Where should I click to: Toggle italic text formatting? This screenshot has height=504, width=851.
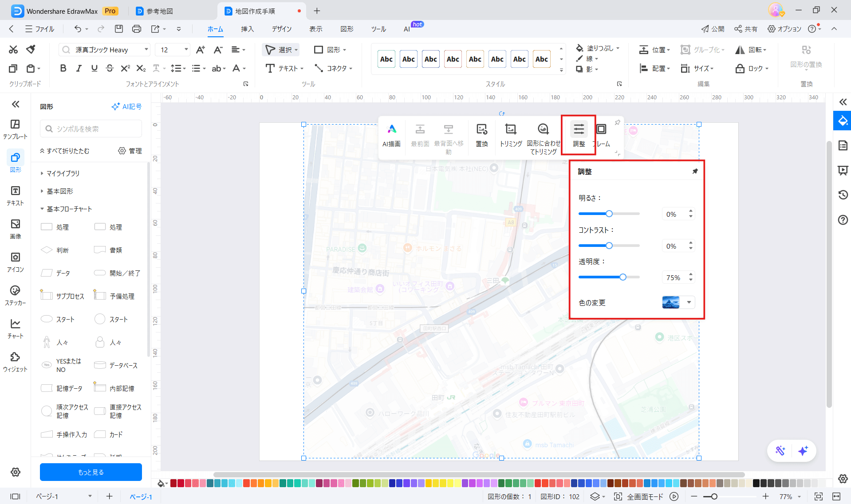79,68
